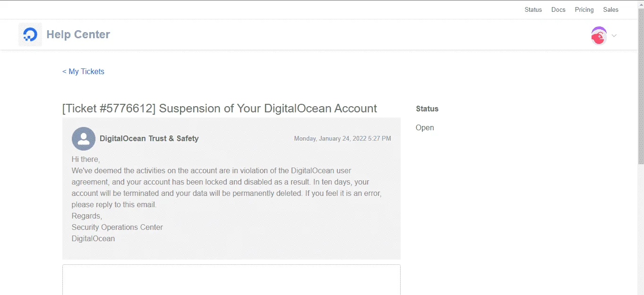
Task: Expand the account dropdown chevron
Action: tap(614, 35)
